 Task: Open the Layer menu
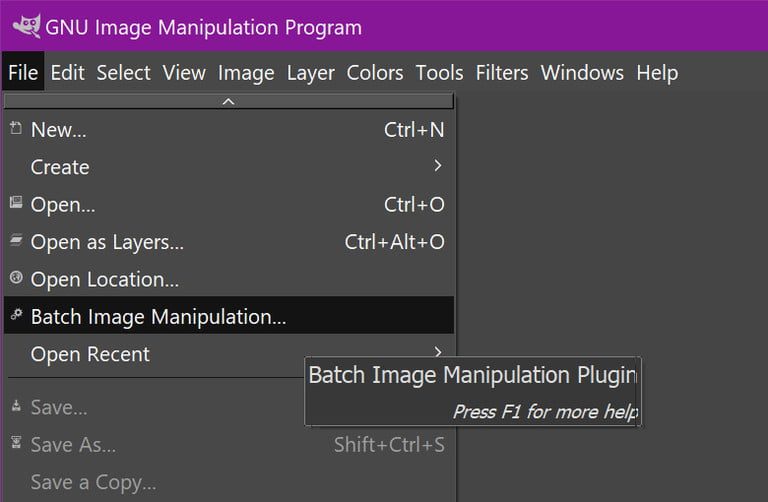tap(310, 73)
